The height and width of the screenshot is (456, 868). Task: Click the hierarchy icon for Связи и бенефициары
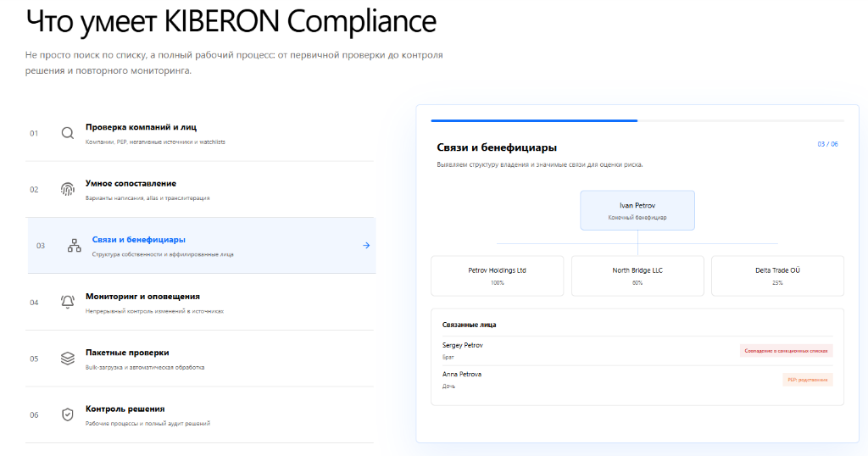click(x=75, y=246)
